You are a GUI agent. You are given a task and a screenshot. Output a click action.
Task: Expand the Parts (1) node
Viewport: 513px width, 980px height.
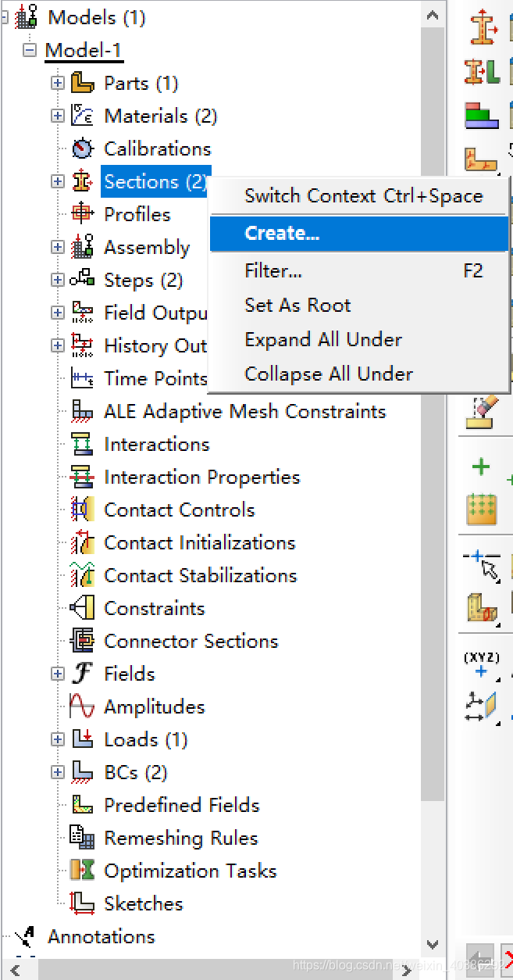[57, 83]
